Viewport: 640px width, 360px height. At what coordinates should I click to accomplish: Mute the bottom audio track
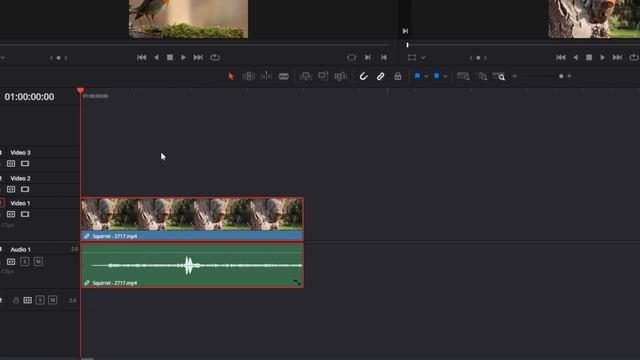coord(53,300)
